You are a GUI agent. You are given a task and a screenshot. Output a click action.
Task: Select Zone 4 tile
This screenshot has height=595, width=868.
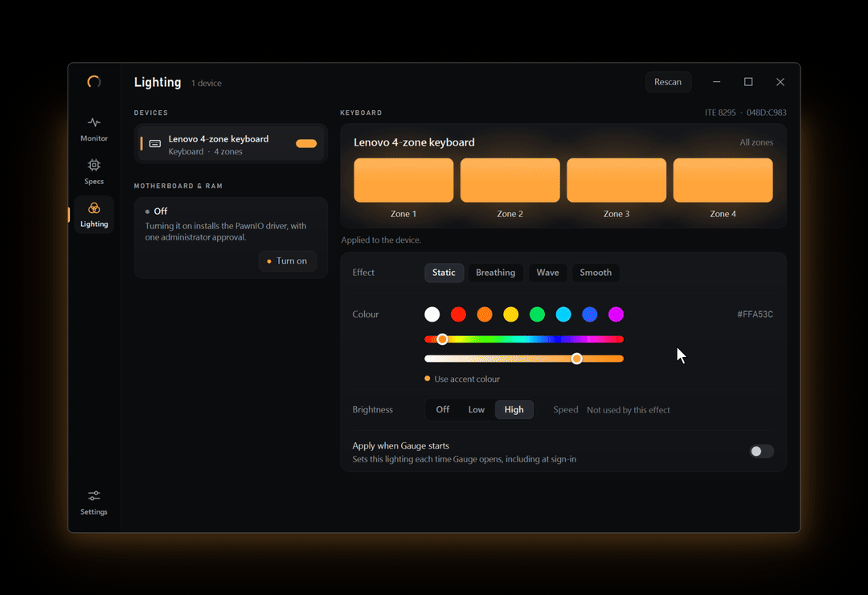(723, 180)
